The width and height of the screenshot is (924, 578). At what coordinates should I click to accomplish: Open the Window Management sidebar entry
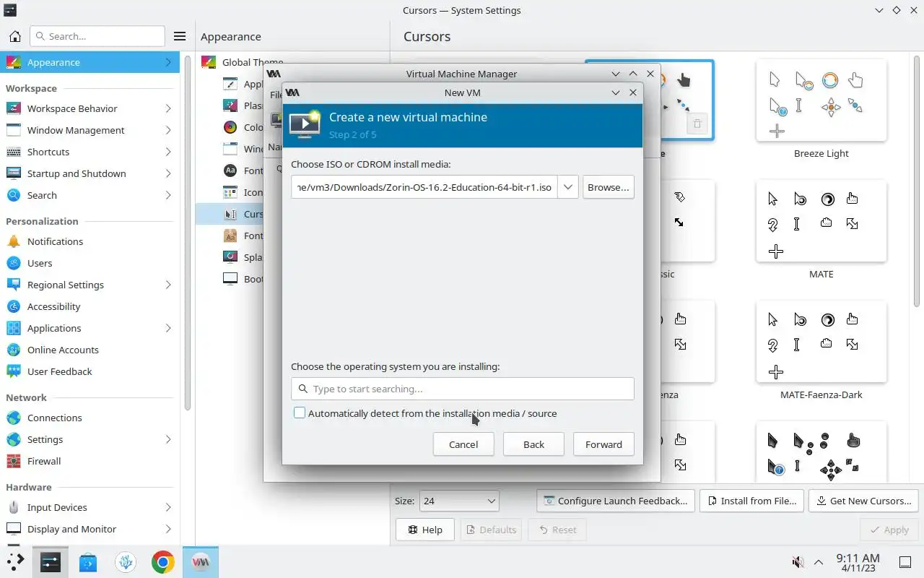tap(90, 130)
